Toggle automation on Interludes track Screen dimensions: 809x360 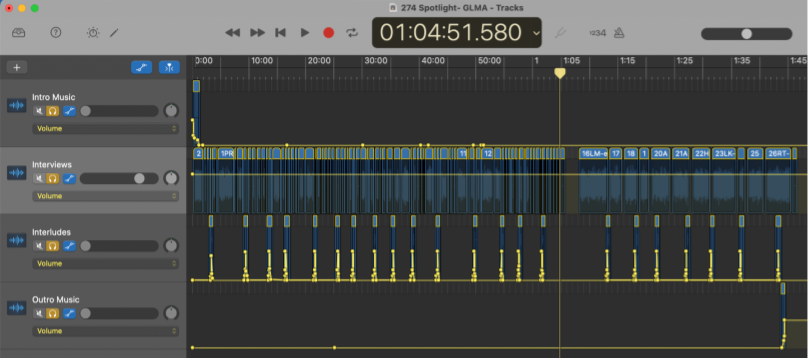coord(69,246)
